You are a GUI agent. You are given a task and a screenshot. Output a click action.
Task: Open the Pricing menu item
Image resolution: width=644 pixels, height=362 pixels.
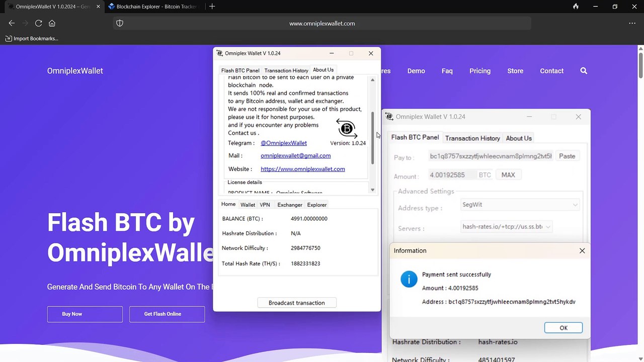[480, 71]
